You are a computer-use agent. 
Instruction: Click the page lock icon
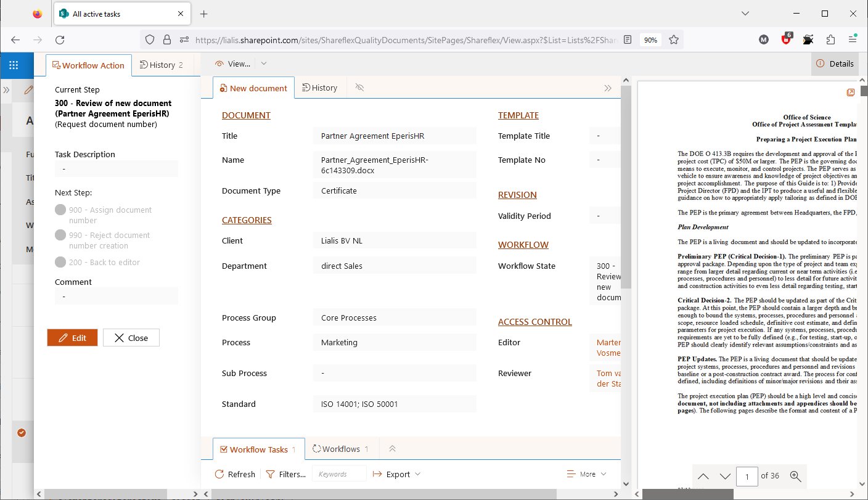(x=166, y=39)
